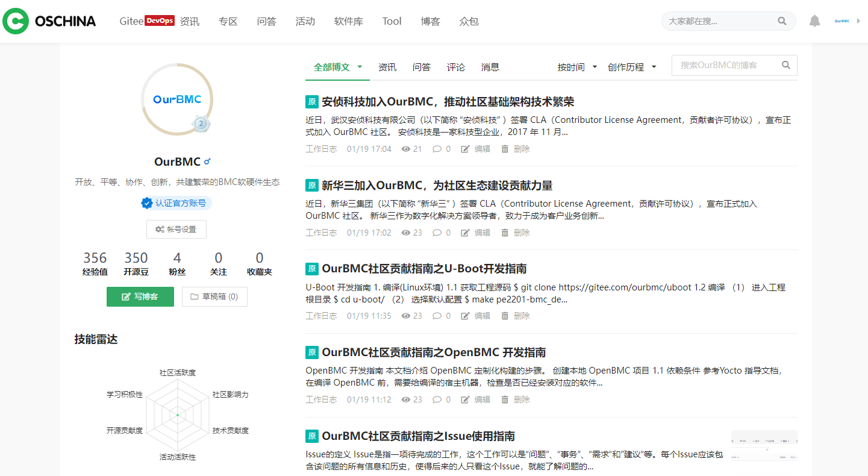The image size is (868, 476).
Task: Open the 资讯 navigation menu
Action: [x=190, y=21]
